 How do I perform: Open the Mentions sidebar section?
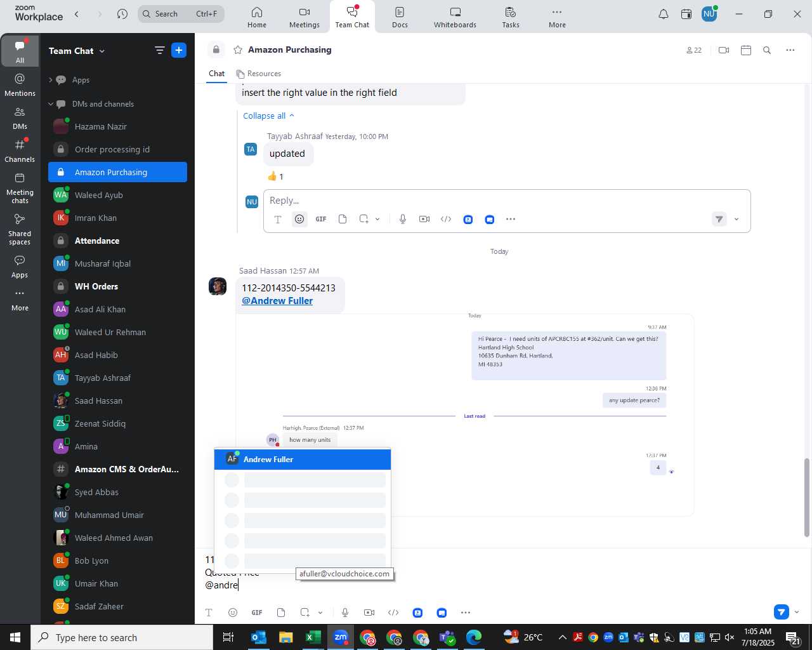[20, 84]
